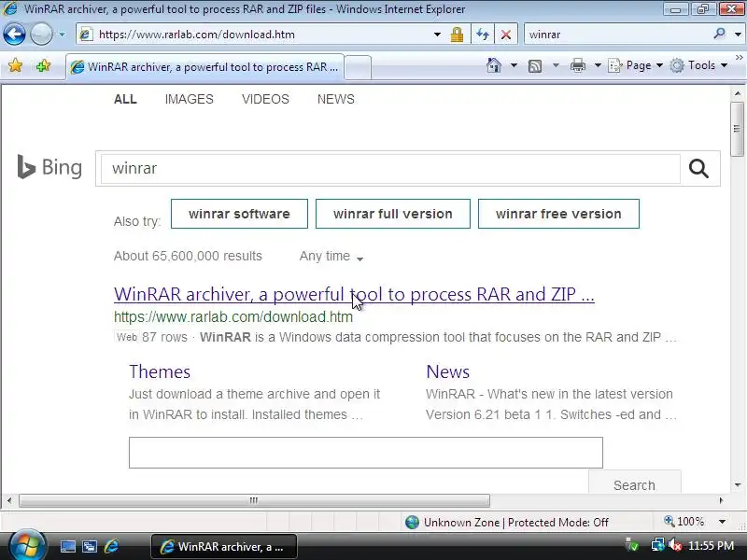Click the Bing logo
This screenshot has width=747, height=560.
tap(49, 167)
